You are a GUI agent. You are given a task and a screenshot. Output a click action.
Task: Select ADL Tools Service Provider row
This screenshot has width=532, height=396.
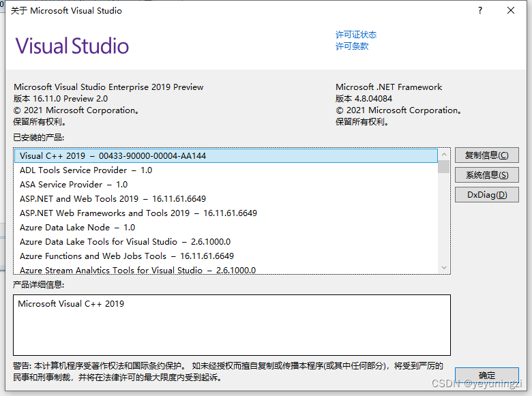[226, 170]
